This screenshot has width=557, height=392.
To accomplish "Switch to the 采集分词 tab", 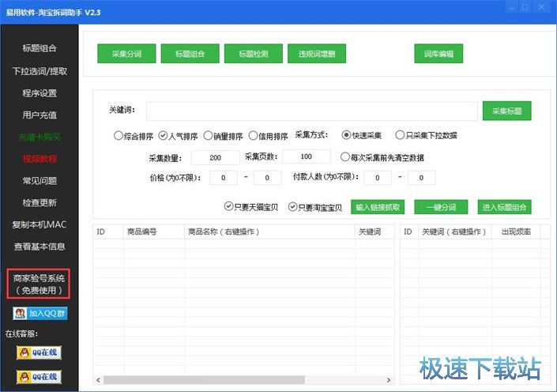I will (x=126, y=54).
